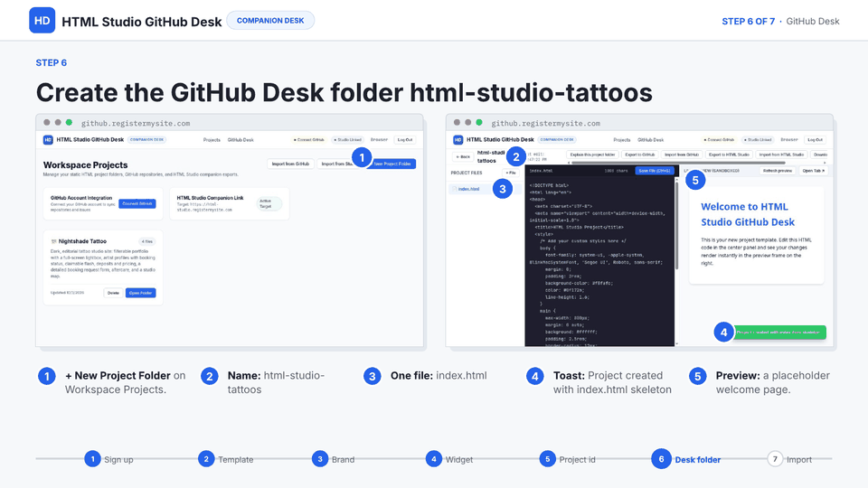The height and width of the screenshot is (488, 868).
Task: Click Refresh preview button
Action: click(x=778, y=171)
